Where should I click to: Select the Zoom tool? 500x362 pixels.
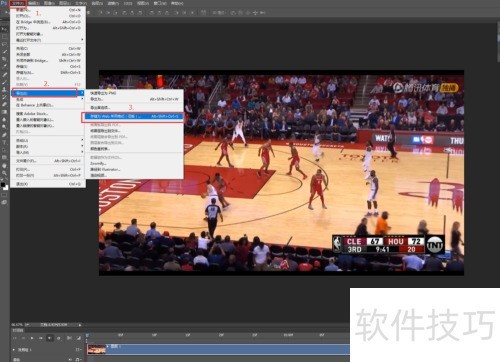4,173
